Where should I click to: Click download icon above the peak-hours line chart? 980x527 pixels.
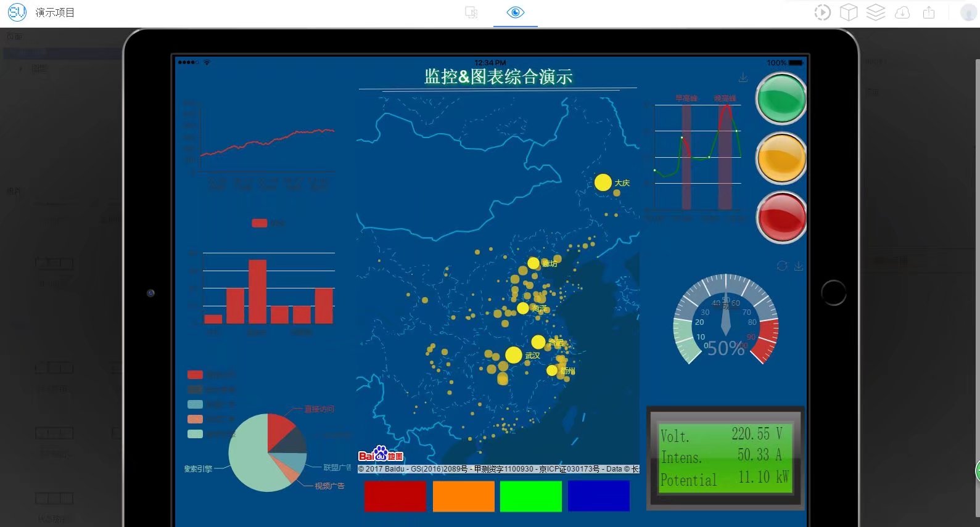(743, 78)
